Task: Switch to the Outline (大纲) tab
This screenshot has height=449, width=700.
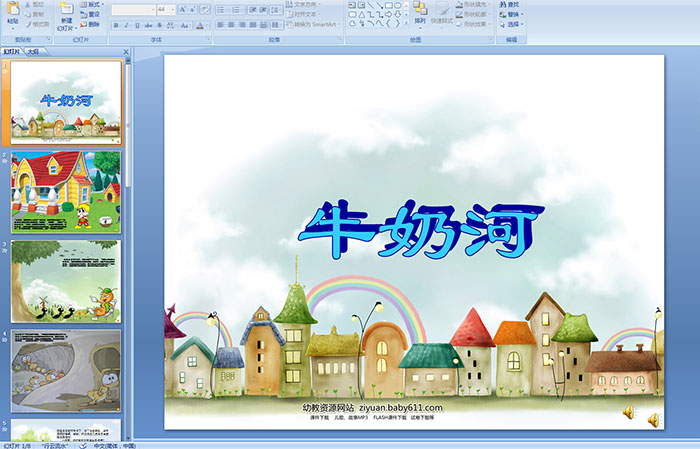Action: pos(33,51)
